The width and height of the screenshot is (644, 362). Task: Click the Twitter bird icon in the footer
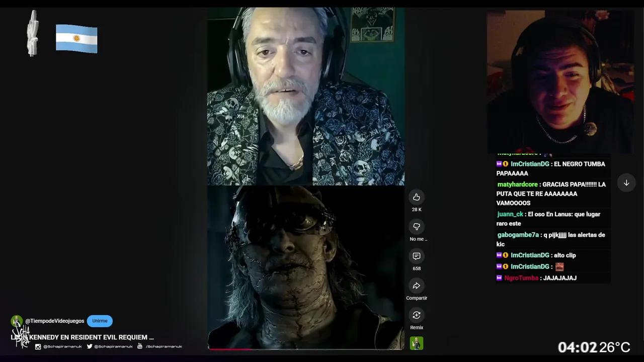[x=90, y=346]
